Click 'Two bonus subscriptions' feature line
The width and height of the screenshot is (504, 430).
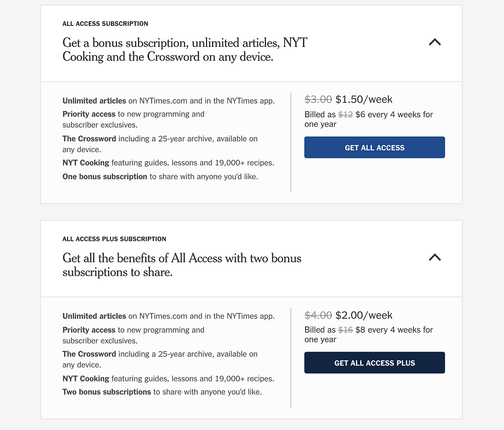tap(162, 392)
